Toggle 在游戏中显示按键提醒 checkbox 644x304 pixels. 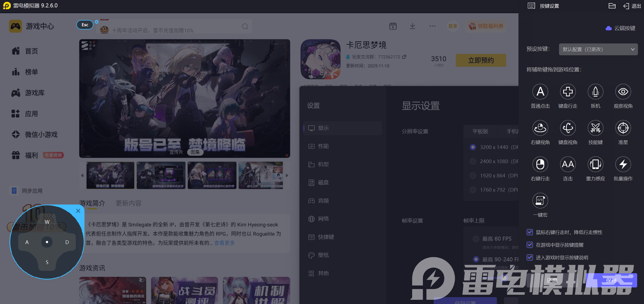point(530,245)
